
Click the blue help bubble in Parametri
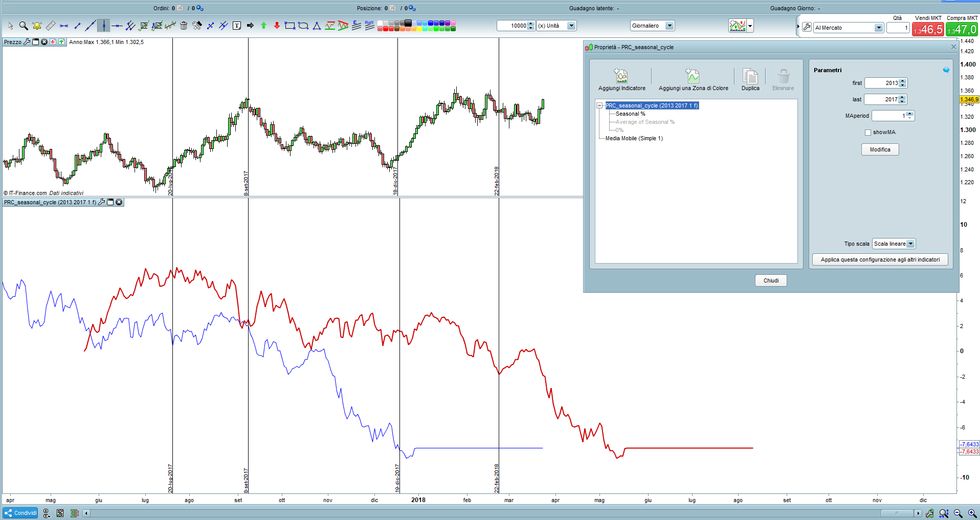pyautogui.click(x=946, y=70)
